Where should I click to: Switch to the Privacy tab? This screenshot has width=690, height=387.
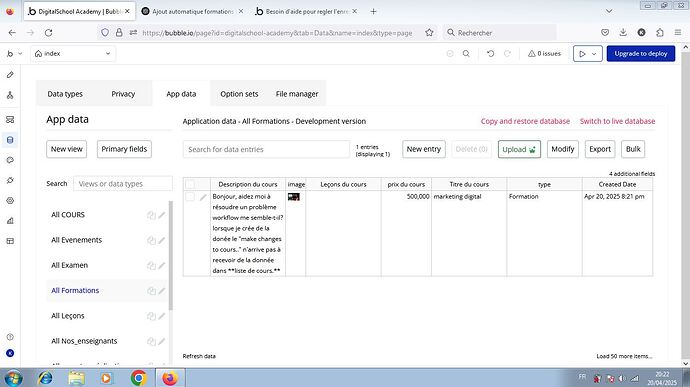(x=123, y=94)
